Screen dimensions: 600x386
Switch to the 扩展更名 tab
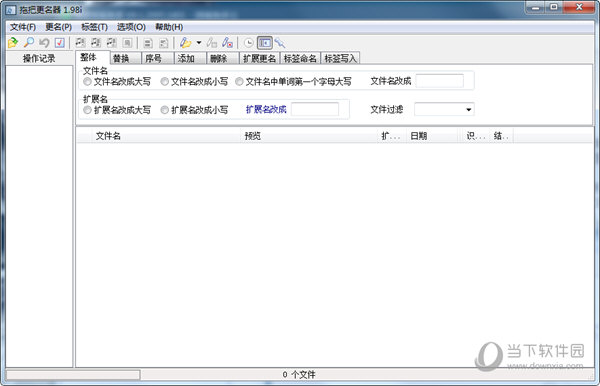[259, 58]
